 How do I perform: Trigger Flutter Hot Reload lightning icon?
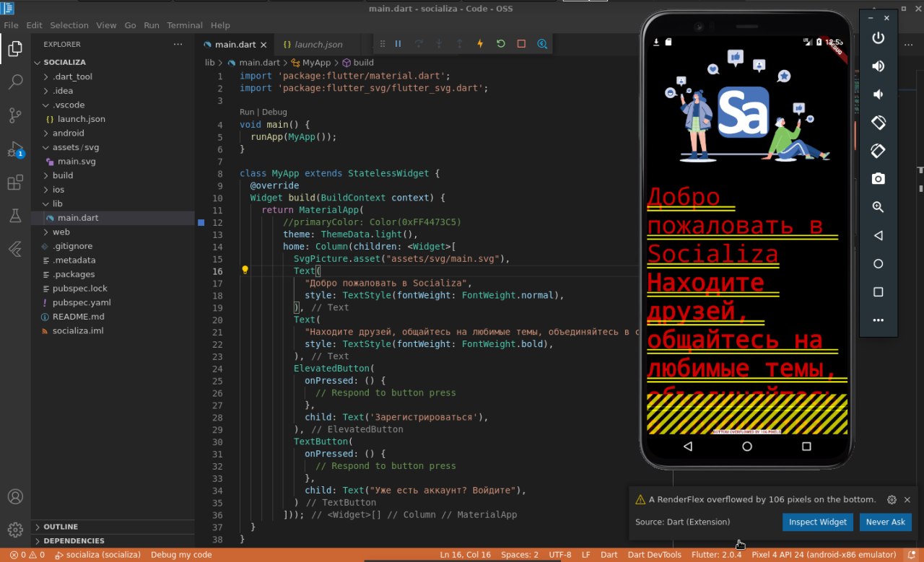[480, 44]
